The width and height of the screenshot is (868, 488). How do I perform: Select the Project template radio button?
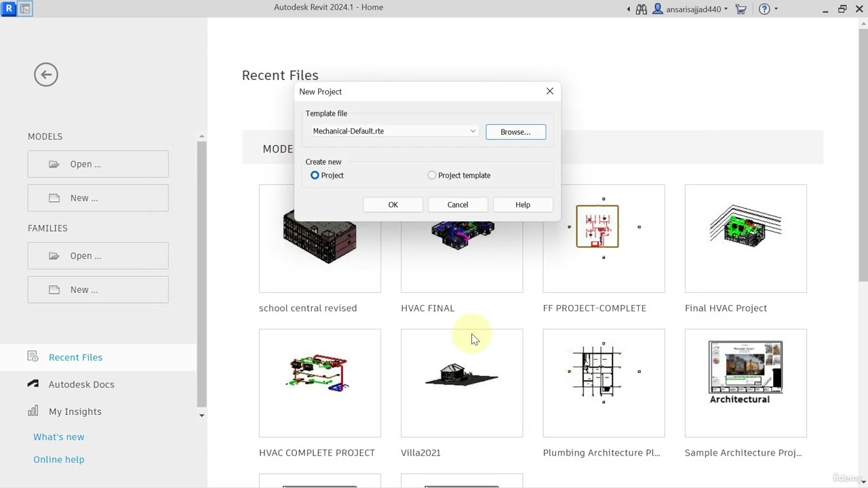point(432,176)
